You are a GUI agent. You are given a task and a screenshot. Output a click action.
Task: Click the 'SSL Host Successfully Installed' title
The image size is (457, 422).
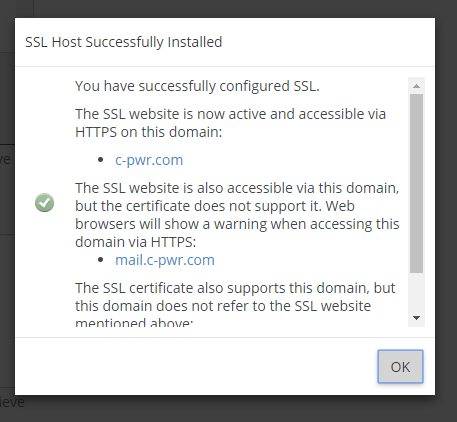pos(124,42)
